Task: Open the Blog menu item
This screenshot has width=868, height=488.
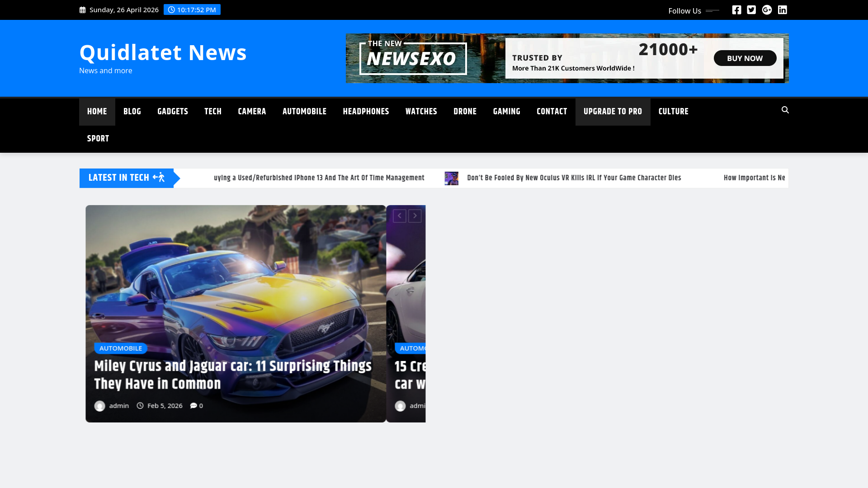Action: pyautogui.click(x=132, y=112)
